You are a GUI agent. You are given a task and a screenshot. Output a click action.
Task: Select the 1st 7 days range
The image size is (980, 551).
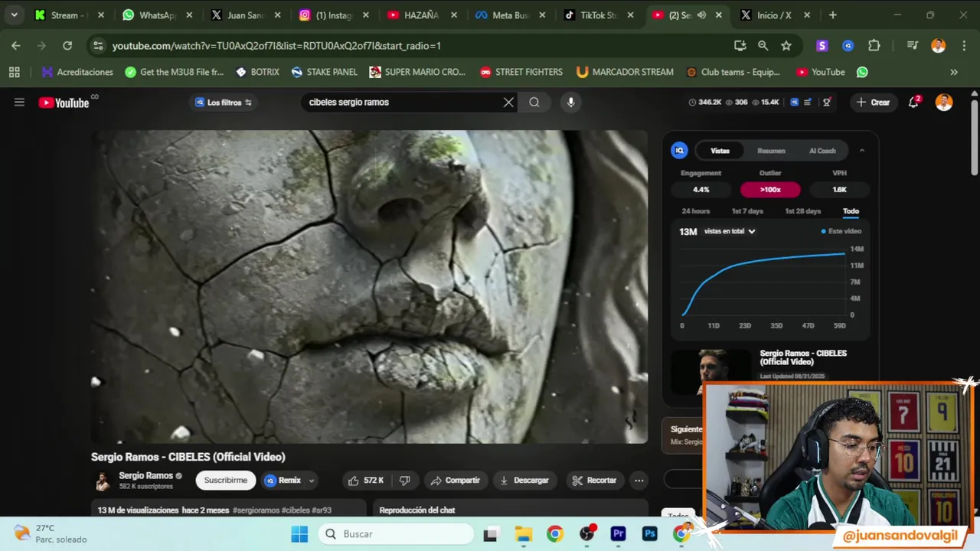tap(747, 211)
